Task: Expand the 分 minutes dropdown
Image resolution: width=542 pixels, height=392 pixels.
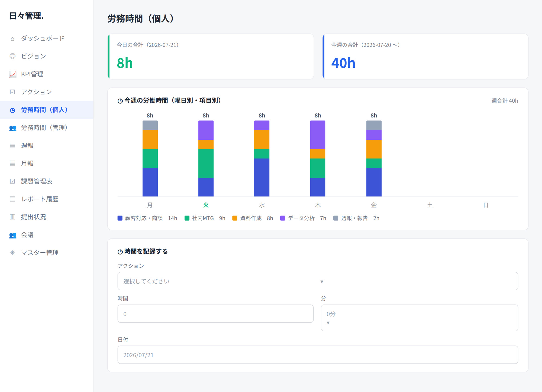Action: pos(419,318)
